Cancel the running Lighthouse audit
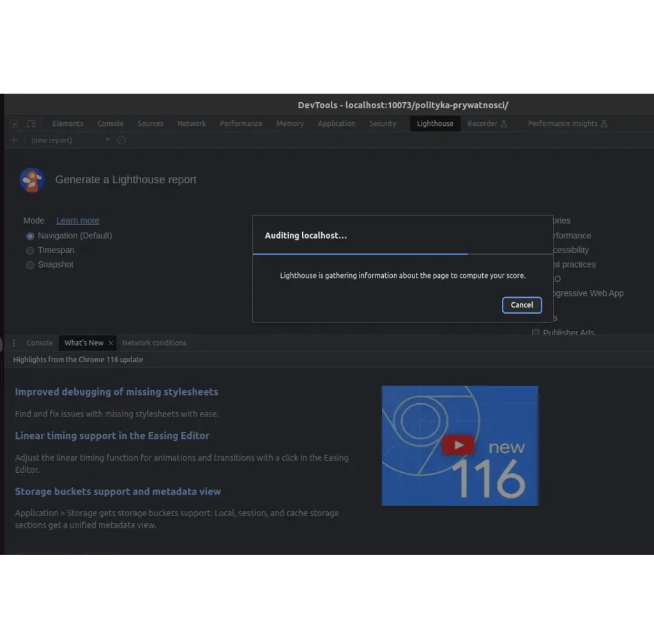This screenshot has width=654, height=644. pyautogui.click(x=522, y=305)
